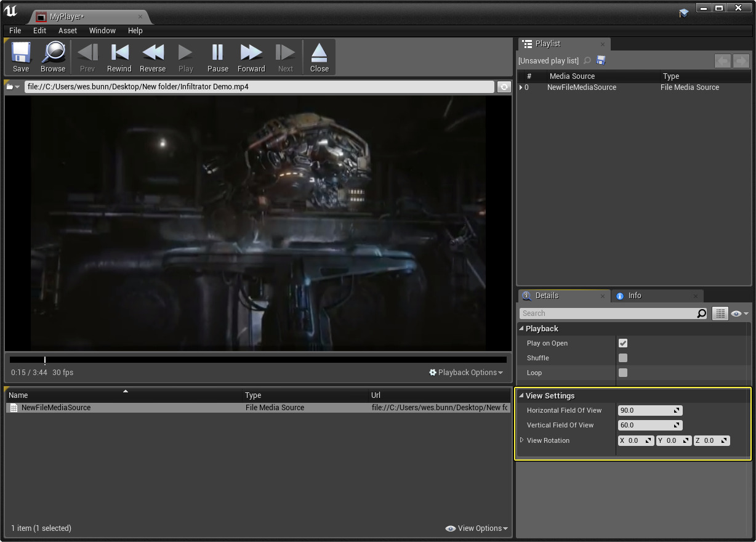Pause the playing video

click(217, 57)
